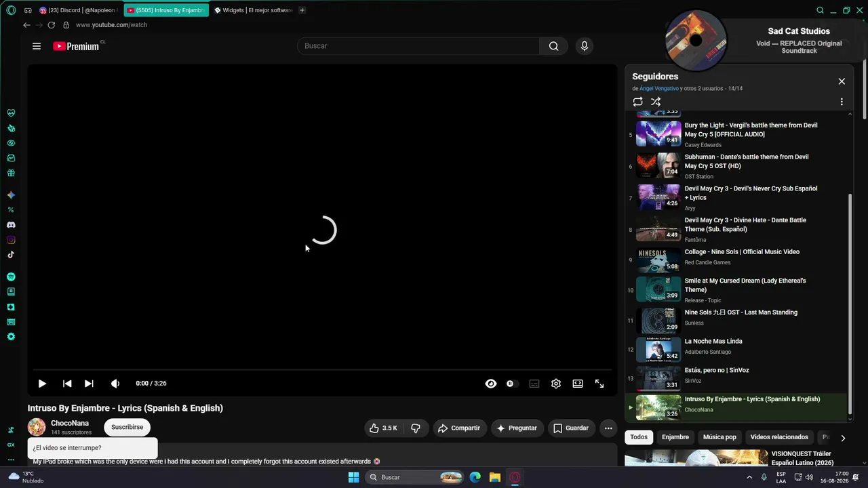Open the Preguntar assistant button

coord(517,428)
